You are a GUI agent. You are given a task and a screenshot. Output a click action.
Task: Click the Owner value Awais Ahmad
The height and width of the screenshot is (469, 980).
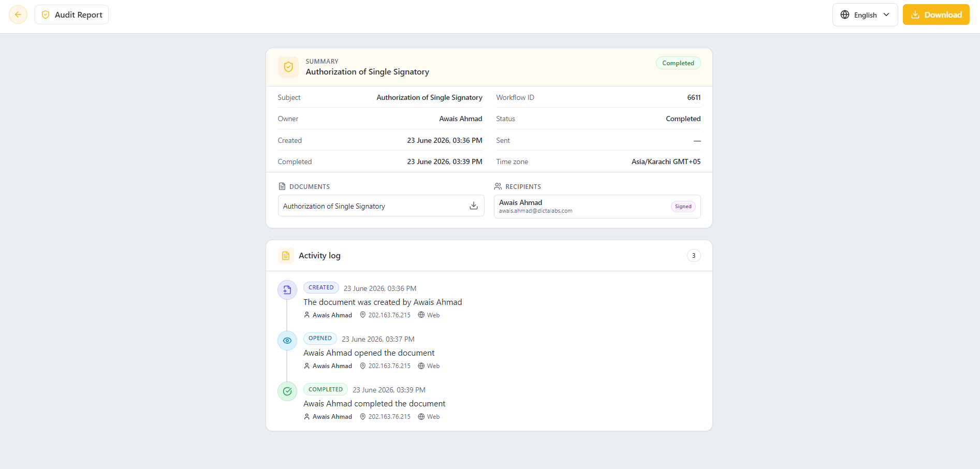click(x=461, y=119)
